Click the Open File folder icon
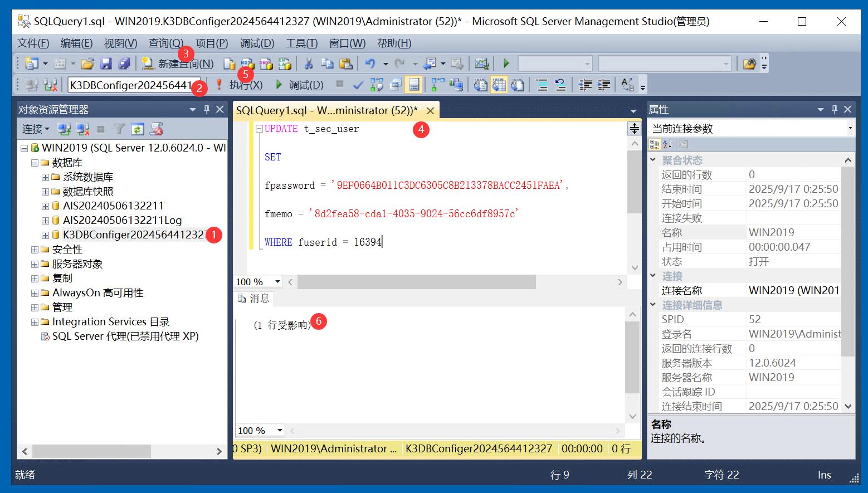This screenshot has height=493, width=868. pyautogui.click(x=87, y=64)
